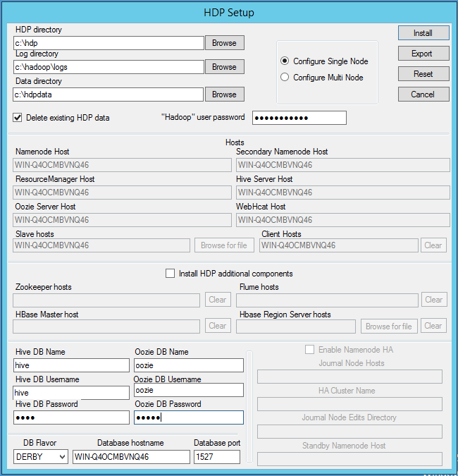Click Clear beside Client Hosts
Viewport: 458px width, 476px height.
pos(433,245)
